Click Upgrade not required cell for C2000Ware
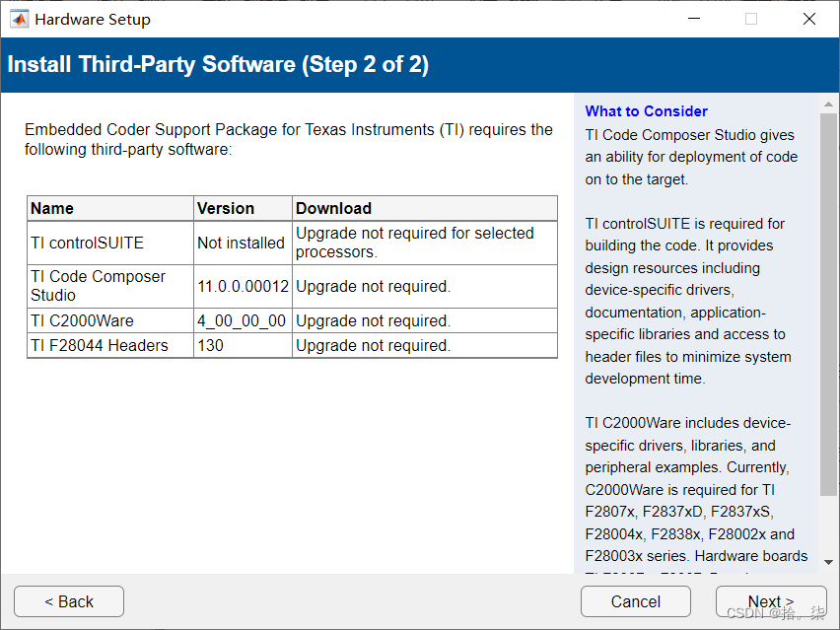This screenshot has height=630, width=840. [x=425, y=320]
